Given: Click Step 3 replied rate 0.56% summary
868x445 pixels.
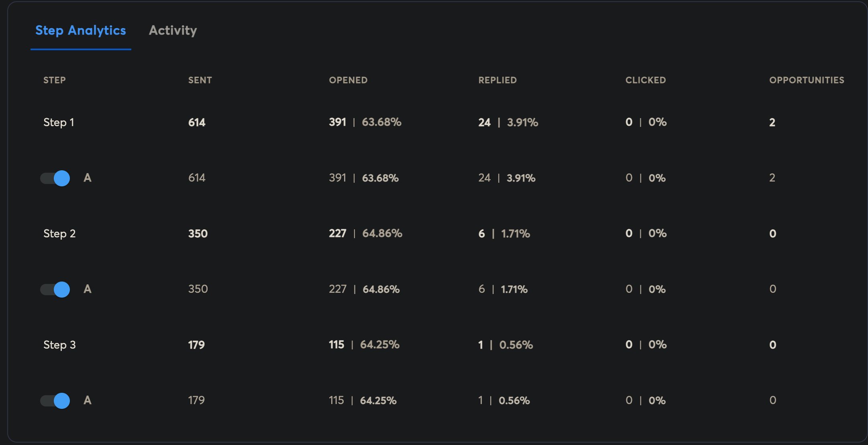Looking at the screenshot, I should [x=516, y=345].
